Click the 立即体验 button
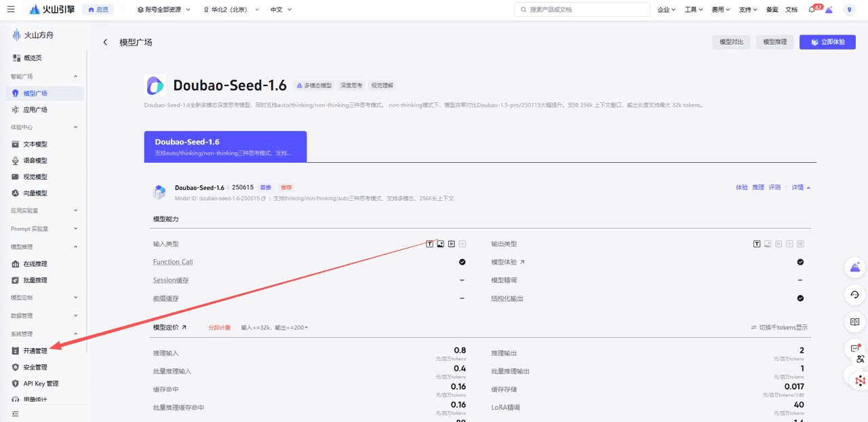This screenshot has height=422, width=868. (827, 41)
